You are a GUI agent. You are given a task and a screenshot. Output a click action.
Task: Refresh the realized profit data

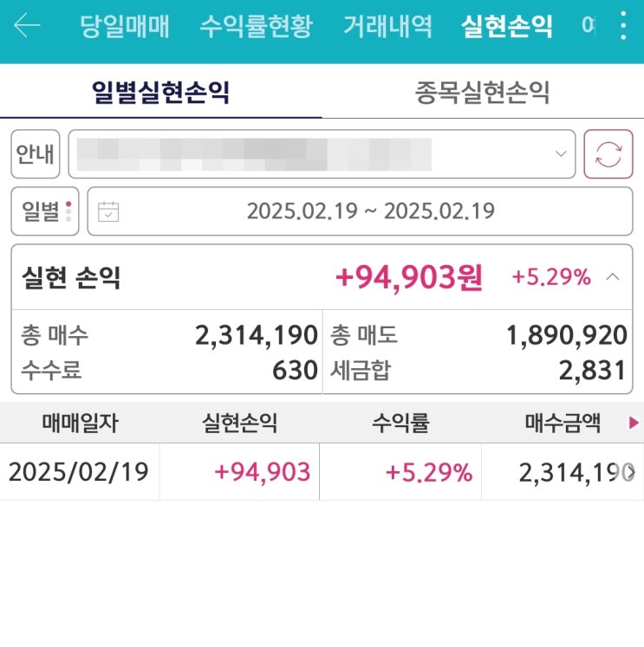pyautogui.click(x=608, y=154)
